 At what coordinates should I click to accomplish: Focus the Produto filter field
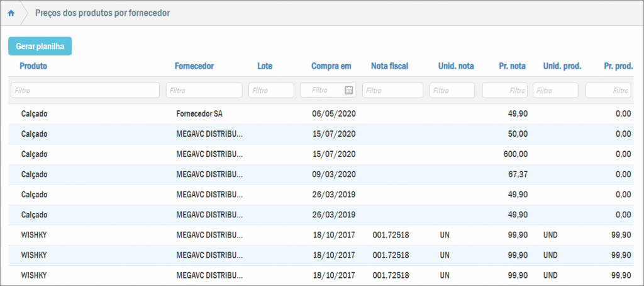pos(85,91)
